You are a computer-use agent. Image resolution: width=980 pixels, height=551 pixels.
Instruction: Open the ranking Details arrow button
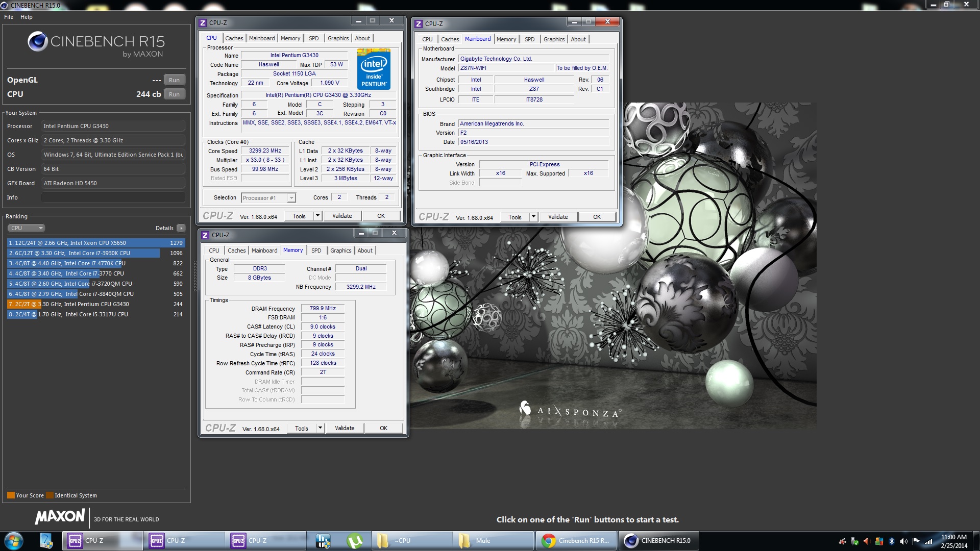point(181,228)
